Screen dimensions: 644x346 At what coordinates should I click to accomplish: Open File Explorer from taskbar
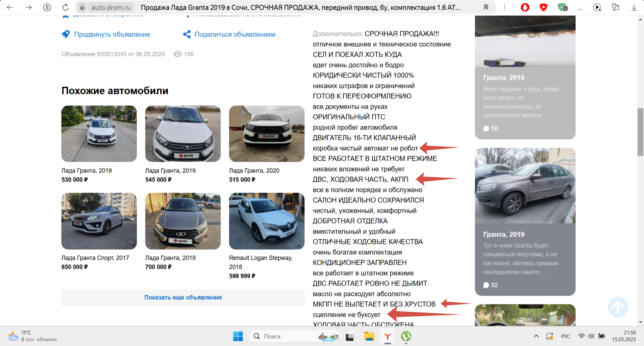pyautogui.click(x=369, y=336)
